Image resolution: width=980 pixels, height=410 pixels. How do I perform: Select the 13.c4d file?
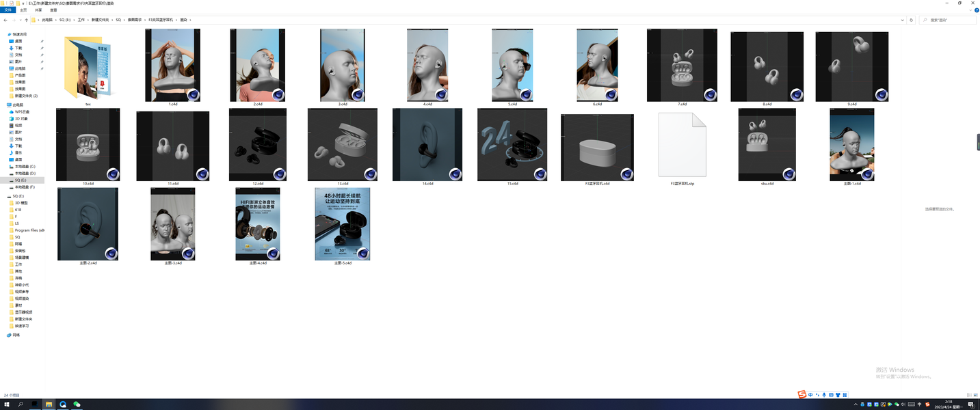pyautogui.click(x=343, y=145)
